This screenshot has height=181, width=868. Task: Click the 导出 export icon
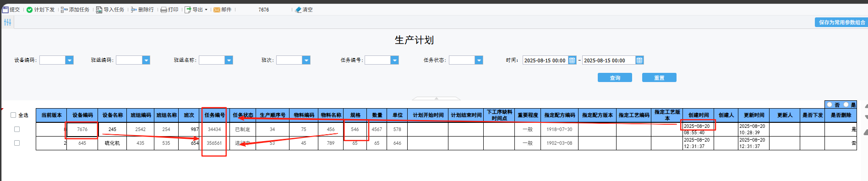188,10
